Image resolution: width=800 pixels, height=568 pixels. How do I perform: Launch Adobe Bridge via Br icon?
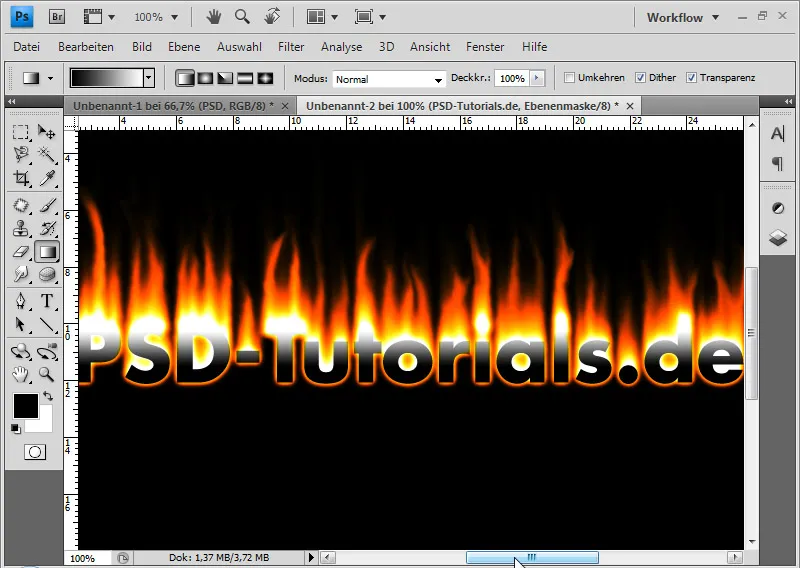(x=57, y=17)
